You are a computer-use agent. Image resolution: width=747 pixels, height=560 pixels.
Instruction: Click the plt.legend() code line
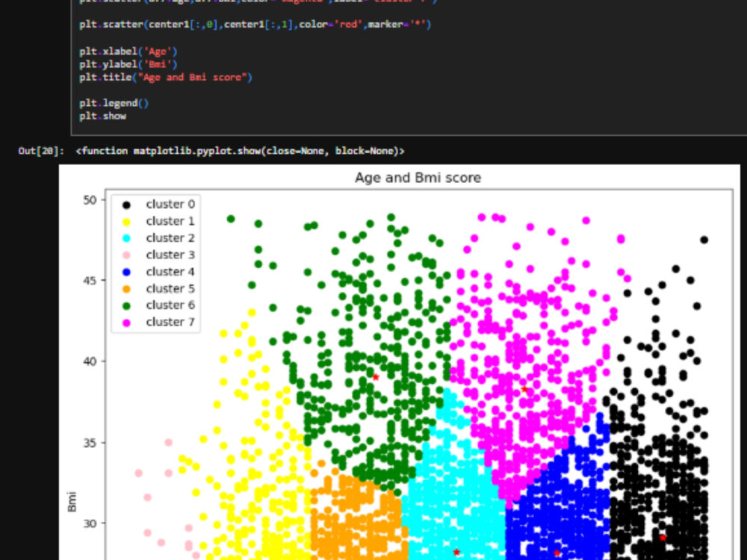114,103
